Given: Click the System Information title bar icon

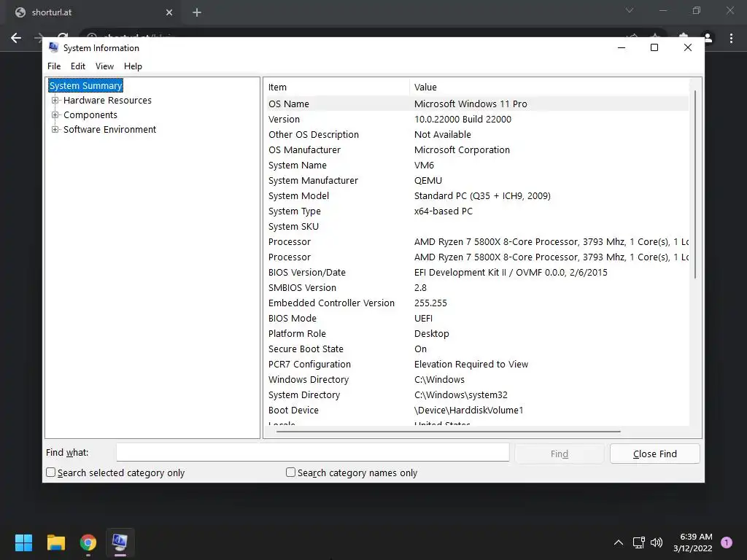Looking at the screenshot, I should pos(53,47).
